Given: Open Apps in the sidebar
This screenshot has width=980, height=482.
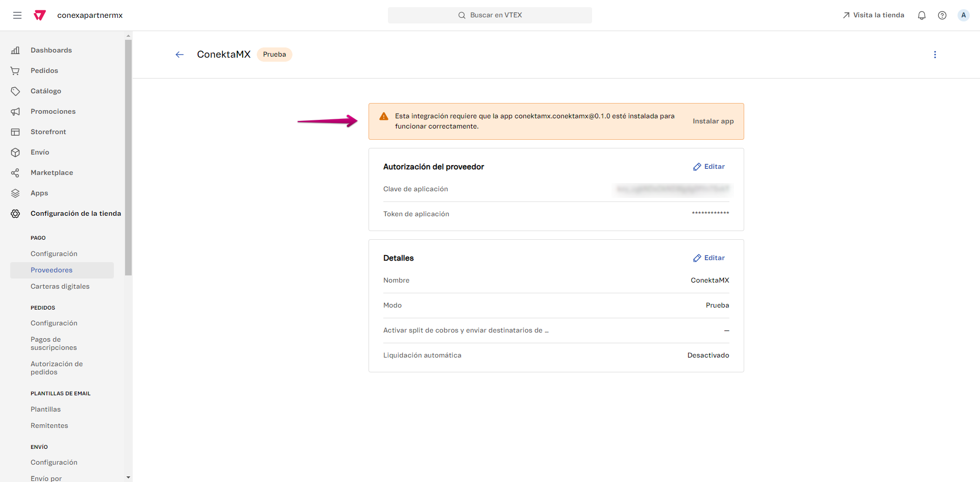Looking at the screenshot, I should (39, 193).
